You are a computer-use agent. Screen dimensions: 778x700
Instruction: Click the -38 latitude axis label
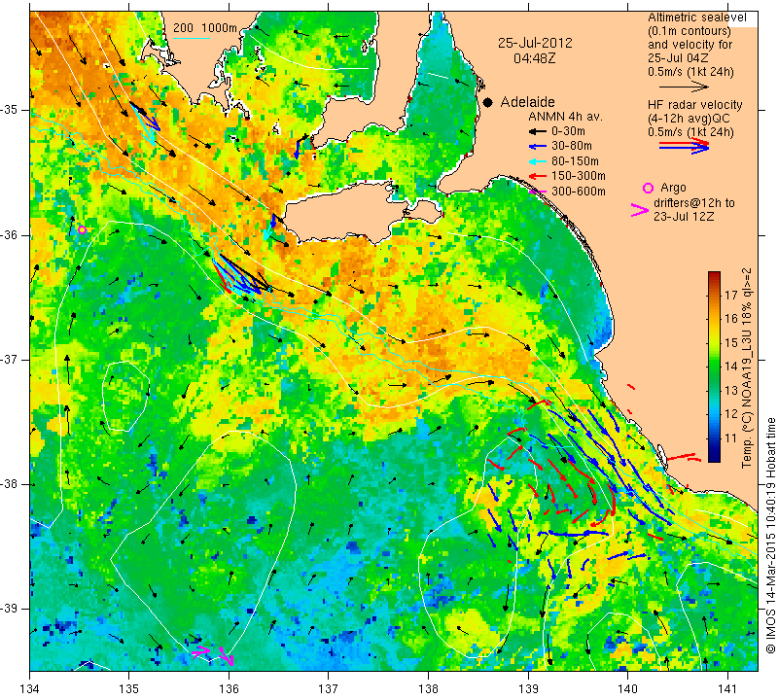pos(10,484)
